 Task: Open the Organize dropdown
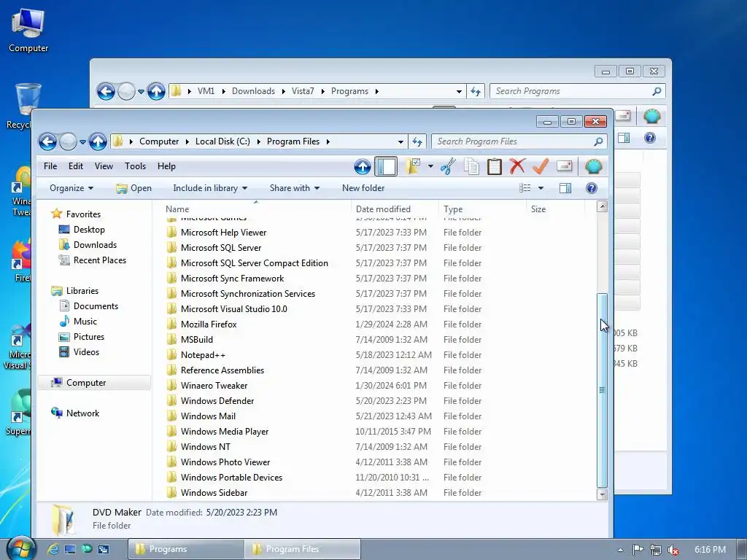point(71,188)
